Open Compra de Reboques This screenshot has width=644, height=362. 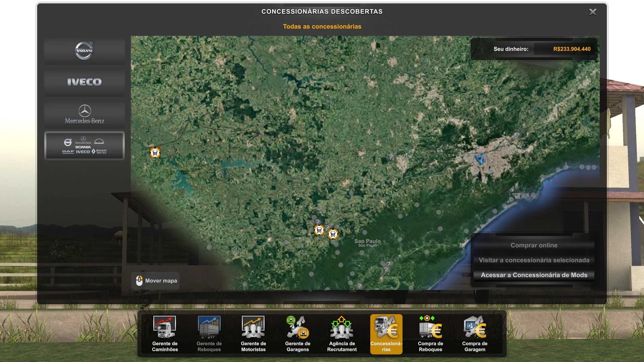[x=430, y=334]
